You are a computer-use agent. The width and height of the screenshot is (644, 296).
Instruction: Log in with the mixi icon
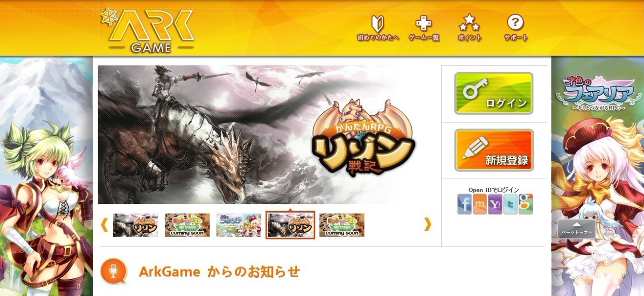(x=480, y=204)
